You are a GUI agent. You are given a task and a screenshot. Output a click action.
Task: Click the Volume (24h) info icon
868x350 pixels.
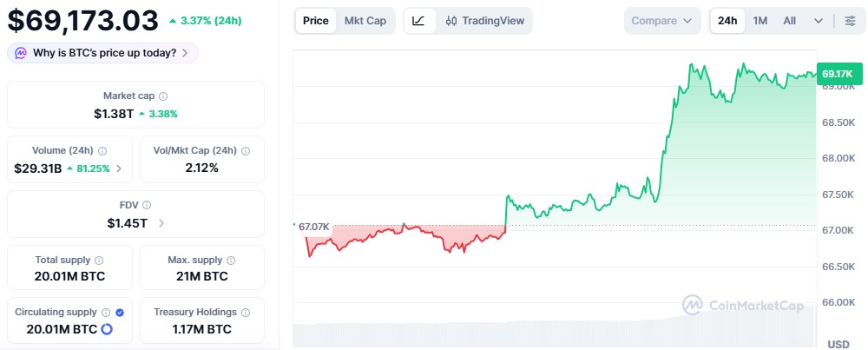pos(102,151)
